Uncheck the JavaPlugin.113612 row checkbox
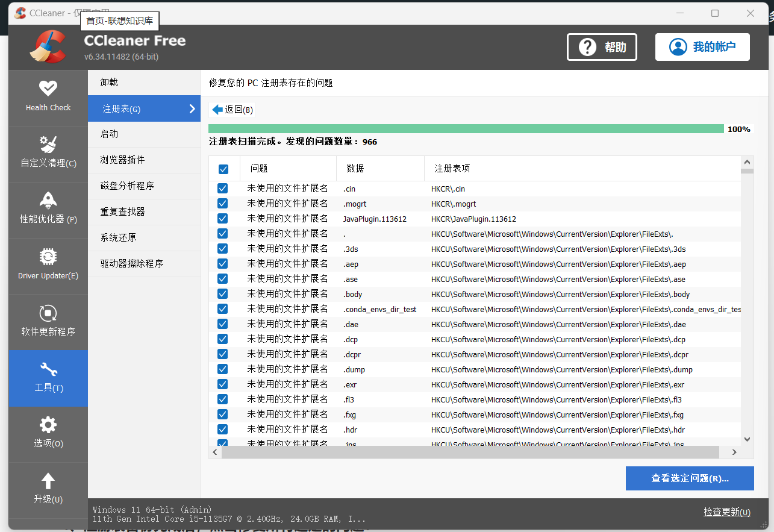This screenshot has height=532, width=774. click(222, 219)
